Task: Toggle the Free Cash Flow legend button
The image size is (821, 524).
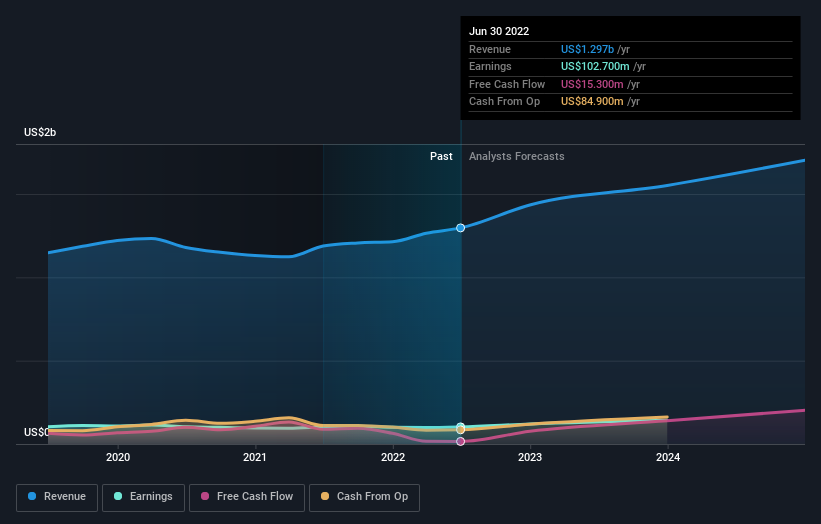Action: click(x=247, y=497)
